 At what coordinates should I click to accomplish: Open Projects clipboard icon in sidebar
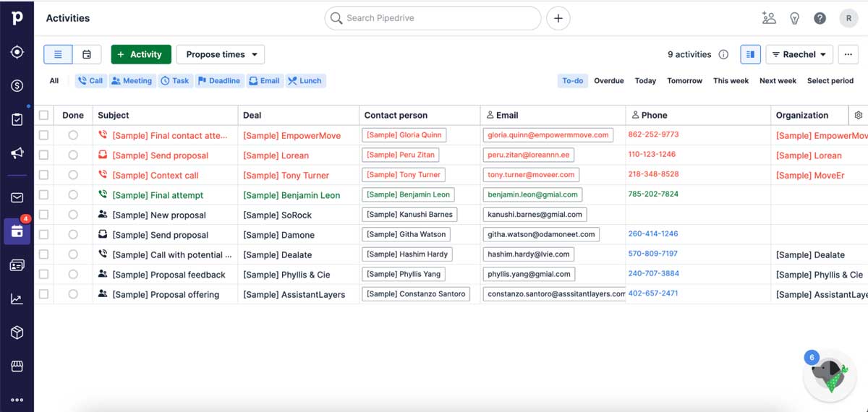[17, 119]
